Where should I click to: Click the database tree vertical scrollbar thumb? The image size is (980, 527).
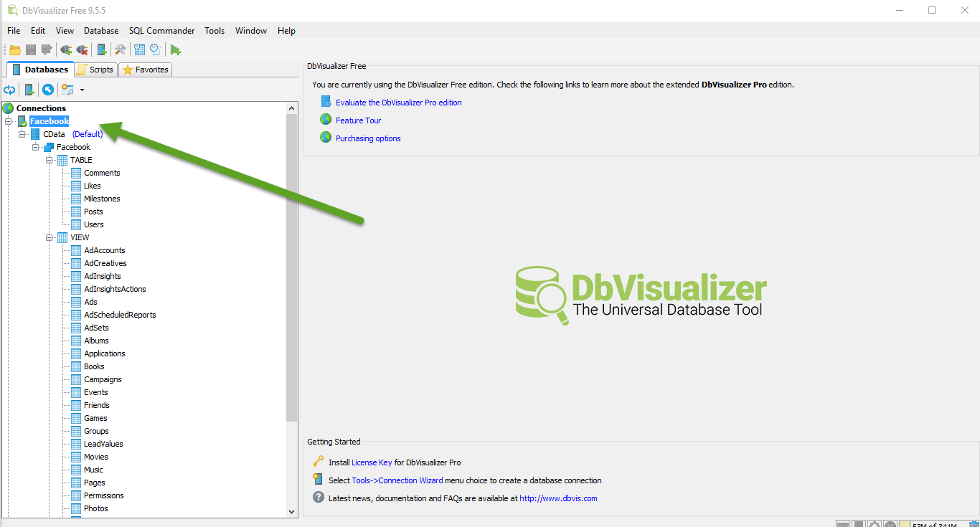pos(292,267)
